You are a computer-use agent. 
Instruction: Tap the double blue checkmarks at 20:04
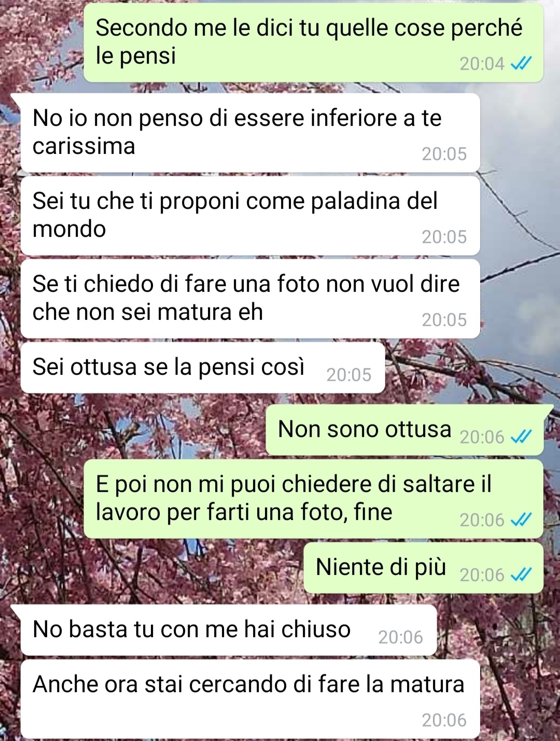coord(521,63)
